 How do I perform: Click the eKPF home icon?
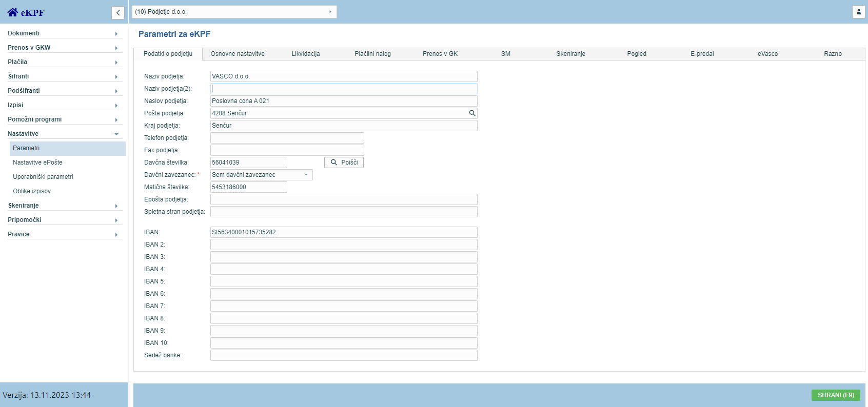tap(13, 12)
